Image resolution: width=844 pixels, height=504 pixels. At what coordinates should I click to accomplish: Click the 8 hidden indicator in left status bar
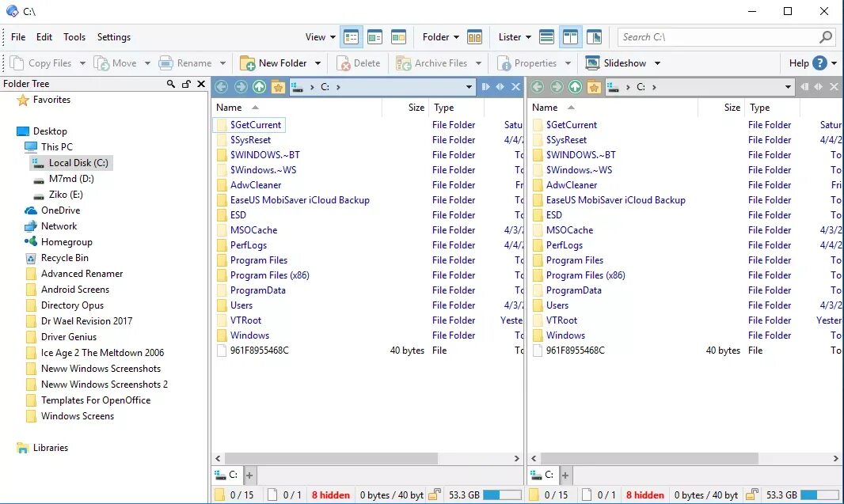click(330, 495)
